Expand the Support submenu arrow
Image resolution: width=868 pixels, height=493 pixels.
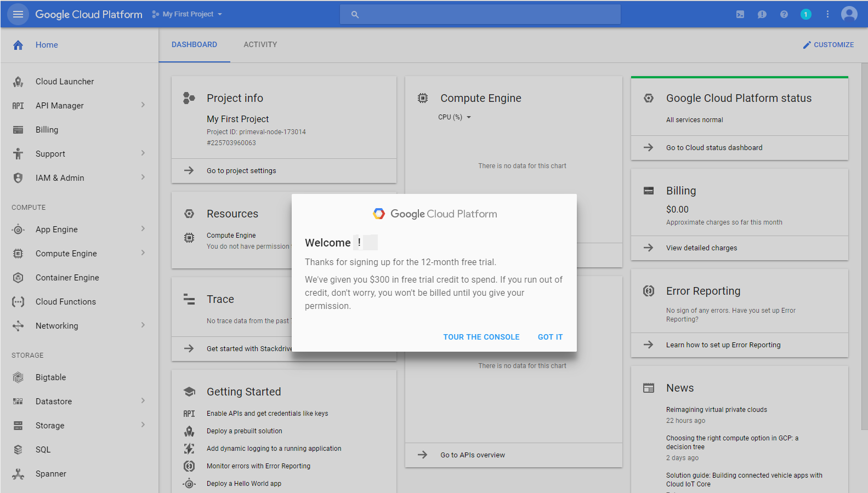(143, 153)
